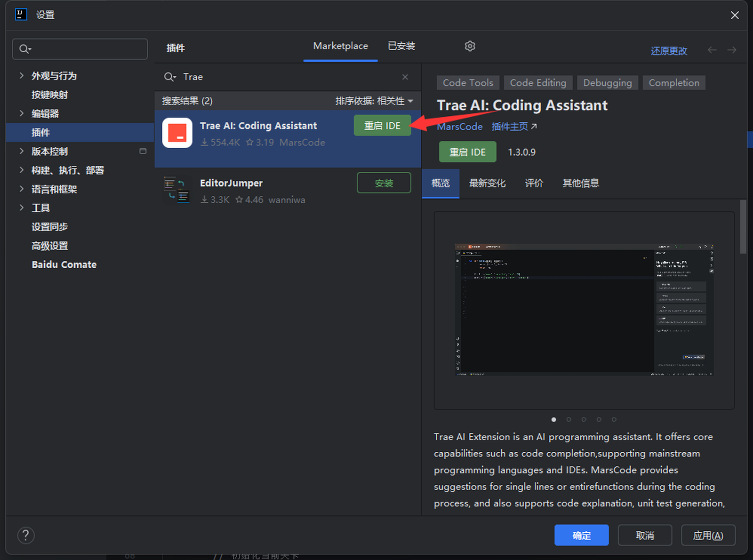Open the plugin settings gear icon
The image size is (753, 560).
coord(470,46)
